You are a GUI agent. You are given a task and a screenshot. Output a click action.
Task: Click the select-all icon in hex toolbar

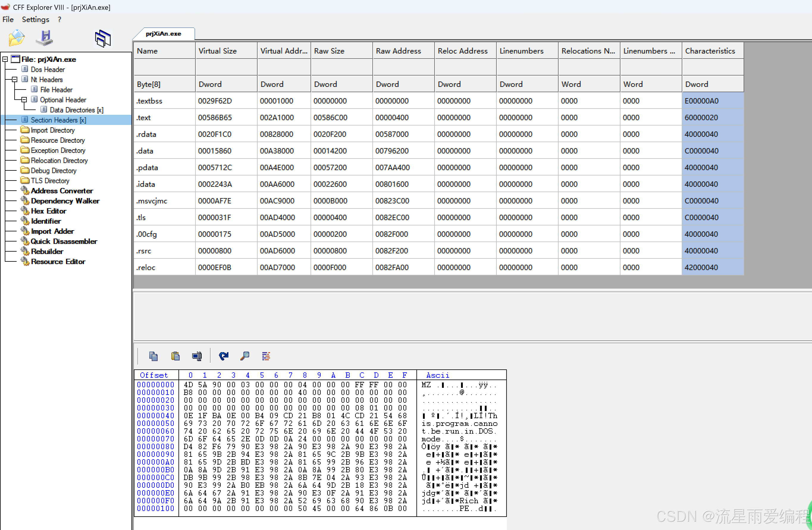pos(197,356)
